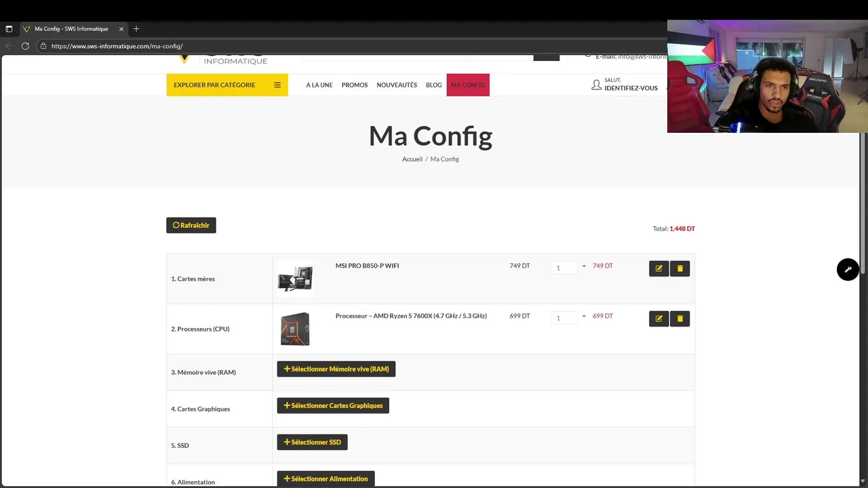Expand Explorer par catégorie menu
Image resolution: width=868 pixels, height=488 pixels.
click(227, 85)
